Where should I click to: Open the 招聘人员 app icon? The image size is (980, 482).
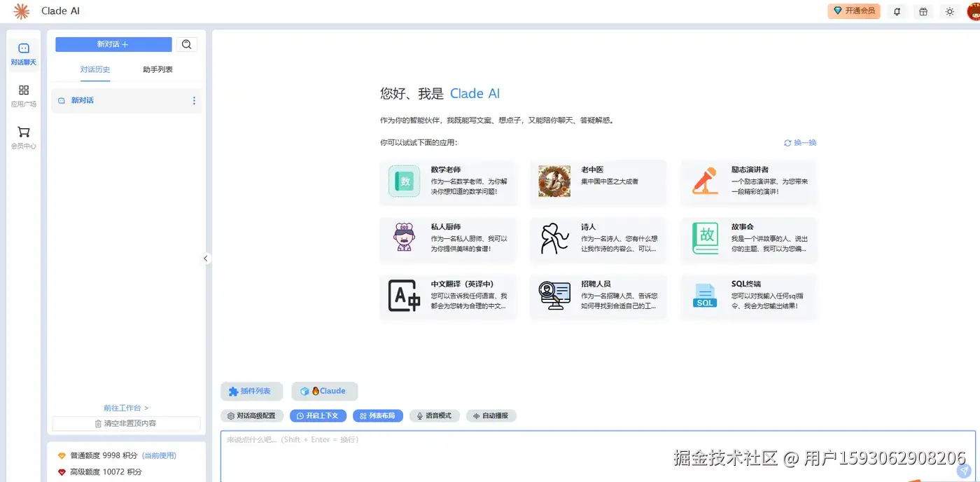554,296
